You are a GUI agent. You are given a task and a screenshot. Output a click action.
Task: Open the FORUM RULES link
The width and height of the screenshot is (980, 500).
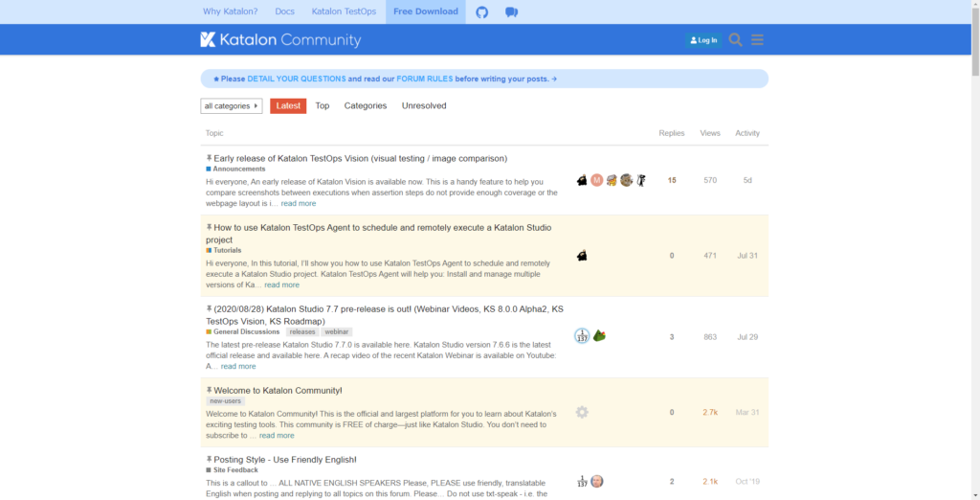(424, 79)
